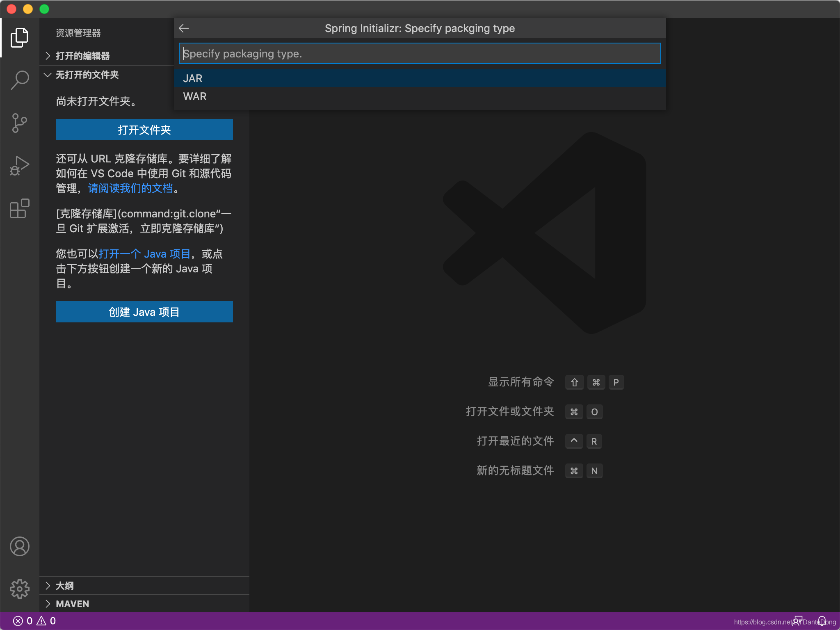Screen dimensions: 840x630
Task: Click the warnings count in status bar
Action: pyautogui.click(x=46, y=621)
